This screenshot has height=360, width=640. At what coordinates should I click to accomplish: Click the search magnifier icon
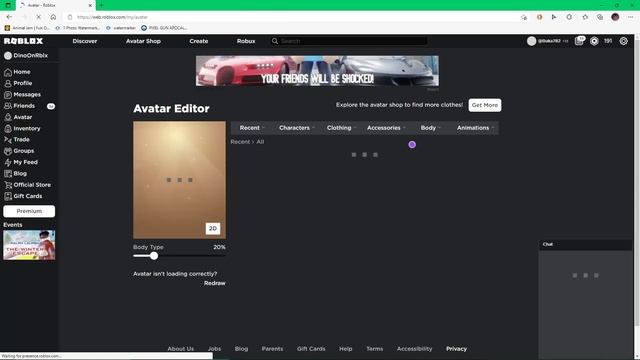[275, 41]
